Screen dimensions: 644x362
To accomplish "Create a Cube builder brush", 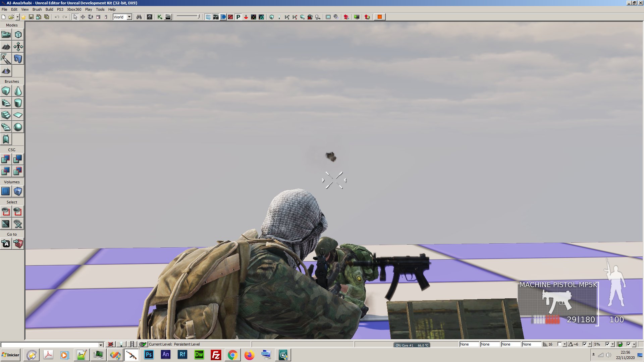I will click(x=6, y=91).
